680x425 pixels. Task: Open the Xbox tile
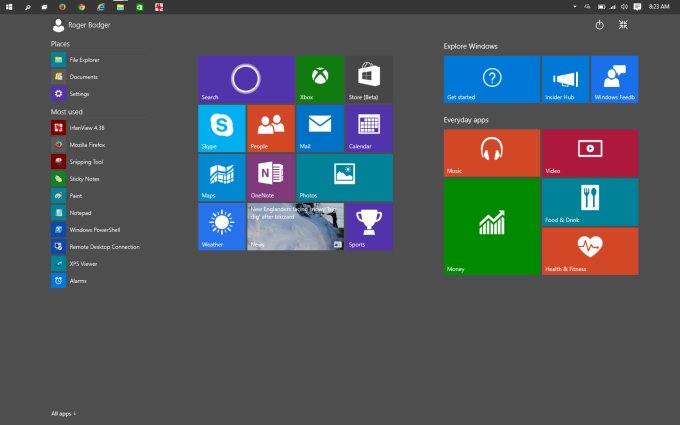click(x=319, y=79)
